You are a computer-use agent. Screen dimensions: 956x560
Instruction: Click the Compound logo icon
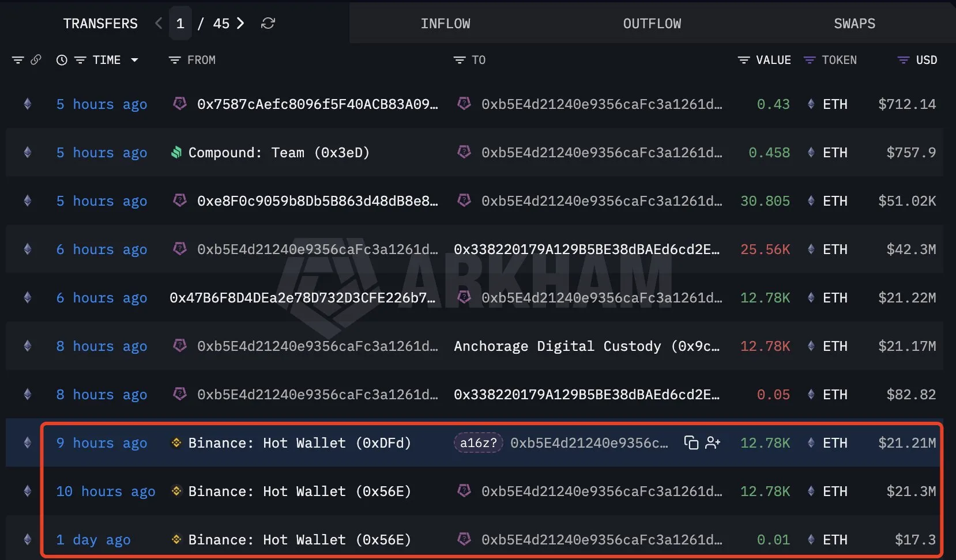point(176,153)
